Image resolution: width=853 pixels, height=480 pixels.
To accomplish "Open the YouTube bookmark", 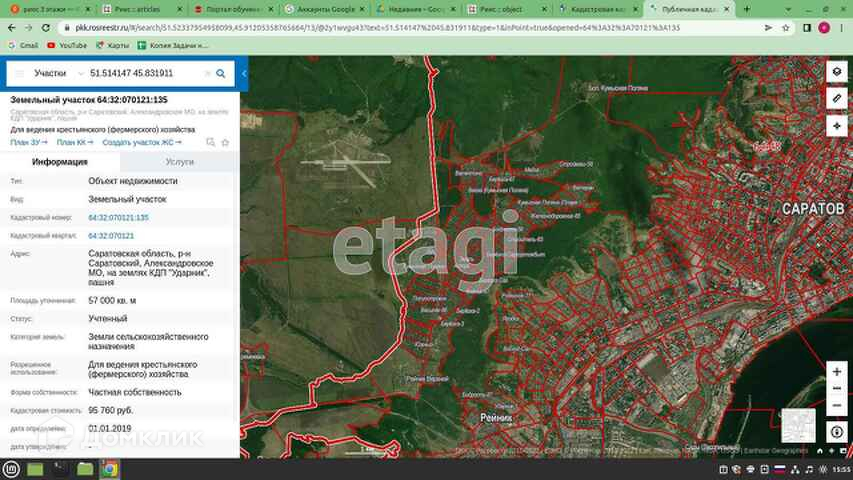I will 67,46.
